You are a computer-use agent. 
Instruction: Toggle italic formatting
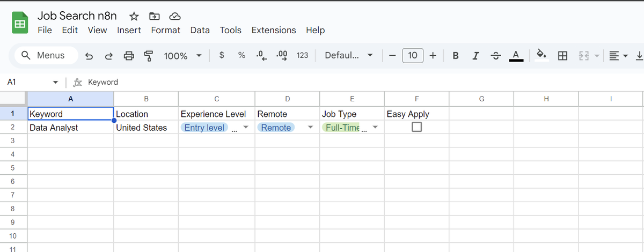pos(475,55)
